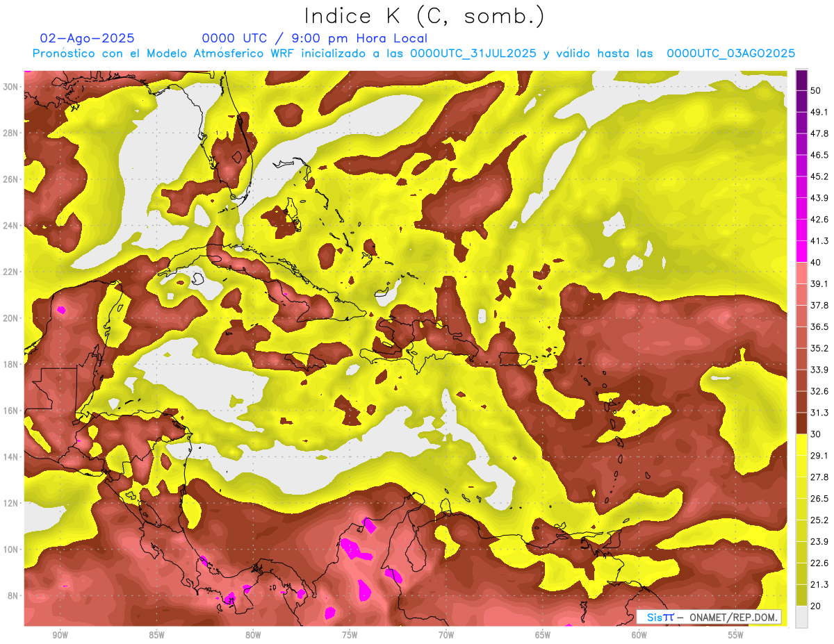Image resolution: width=834 pixels, height=644 pixels.
Task: Click the 'Pronóstico con el Modelo Atmósferico WRF' line
Action: tap(414, 53)
